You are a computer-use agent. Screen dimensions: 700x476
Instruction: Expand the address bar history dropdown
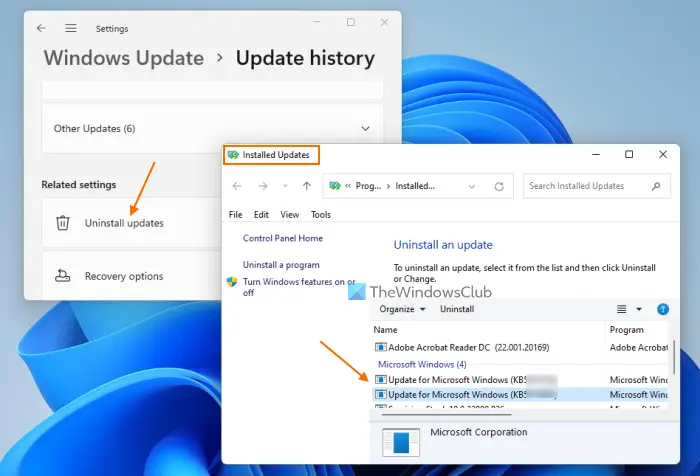[471, 186]
